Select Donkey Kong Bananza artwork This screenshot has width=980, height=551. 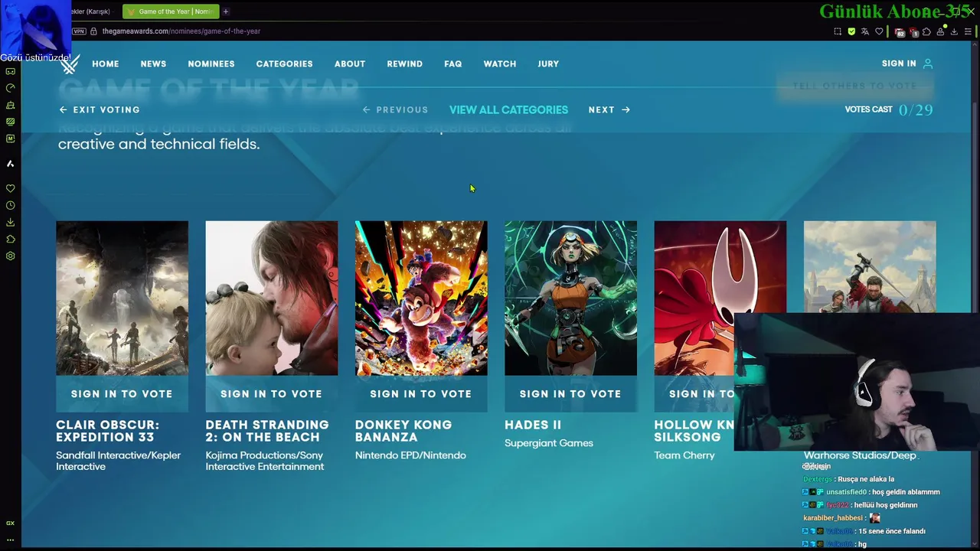pyautogui.click(x=421, y=298)
